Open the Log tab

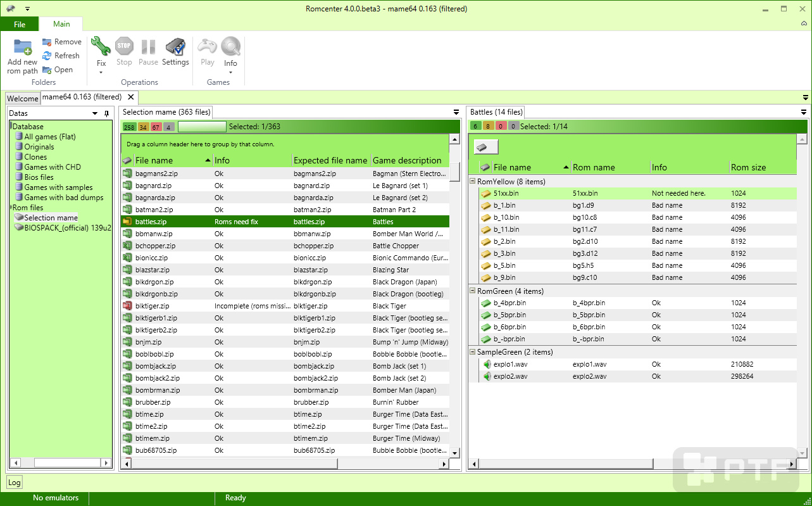(x=14, y=483)
